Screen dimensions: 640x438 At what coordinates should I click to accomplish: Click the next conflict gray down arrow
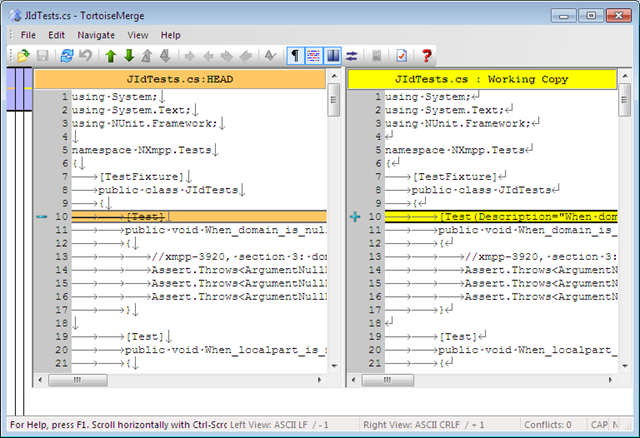click(165, 56)
